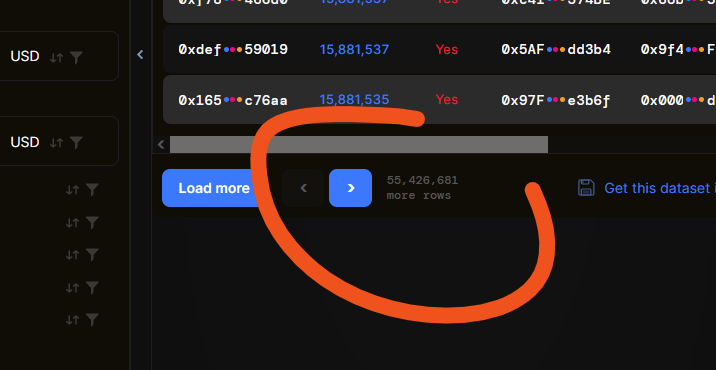Click the table's horizontal scrollbar thumb
This screenshot has height=370, width=716.
(x=359, y=145)
